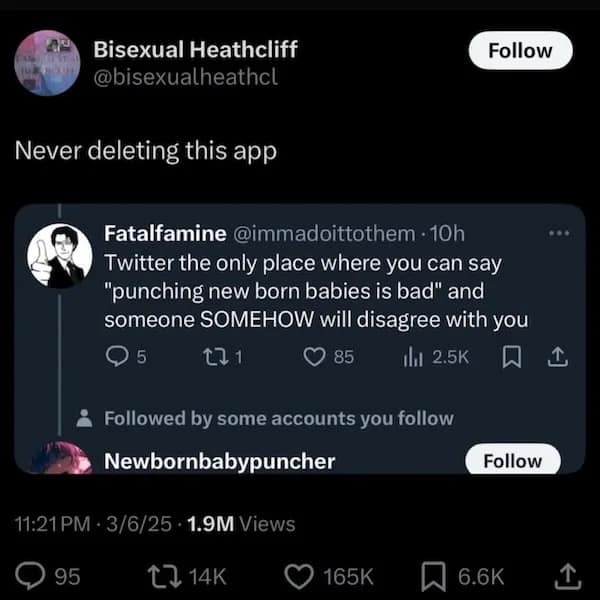Screen dimensions: 600x600
Task: Share the quoted Fatalfamine tweet
Action: [556, 357]
